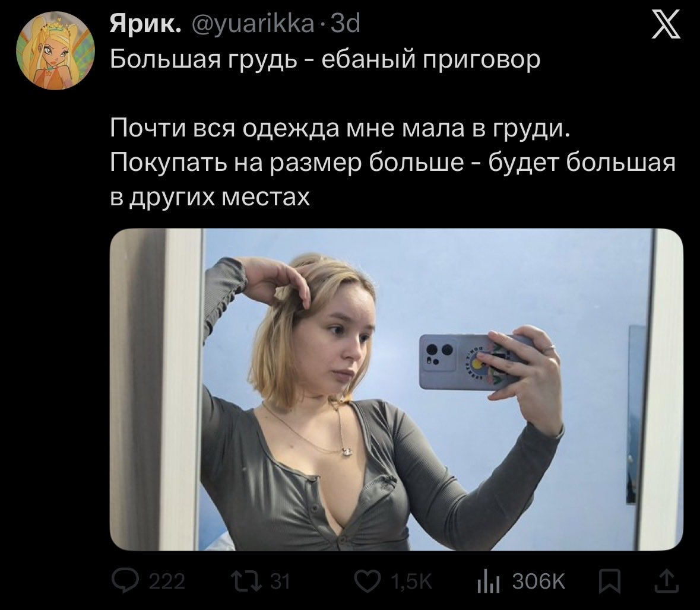Visit the @yuarikka handle

click(253, 25)
